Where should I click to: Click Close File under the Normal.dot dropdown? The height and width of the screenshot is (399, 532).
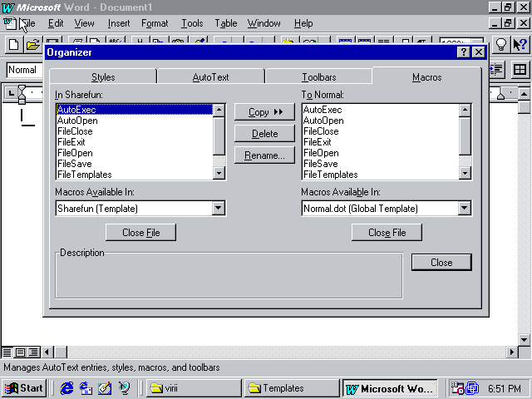[387, 233]
